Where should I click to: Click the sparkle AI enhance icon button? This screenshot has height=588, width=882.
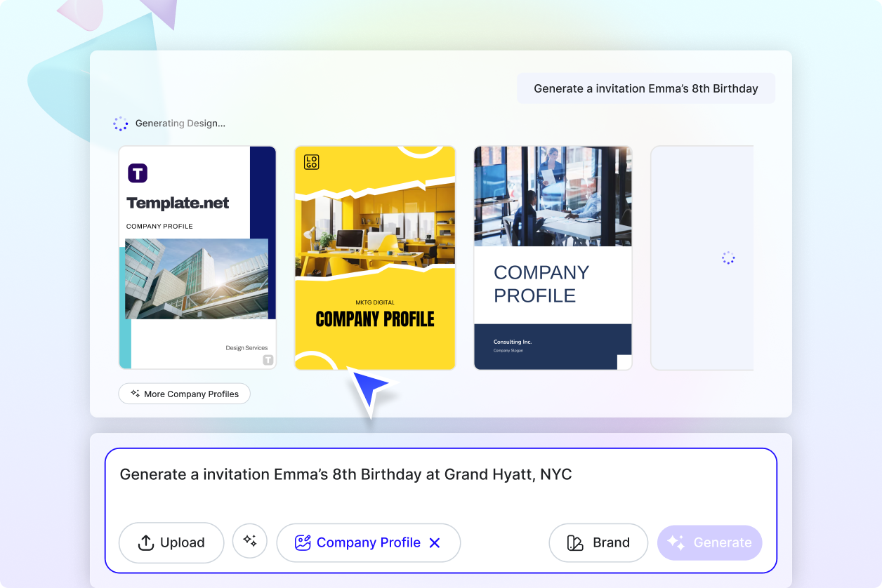click(250, 541)
